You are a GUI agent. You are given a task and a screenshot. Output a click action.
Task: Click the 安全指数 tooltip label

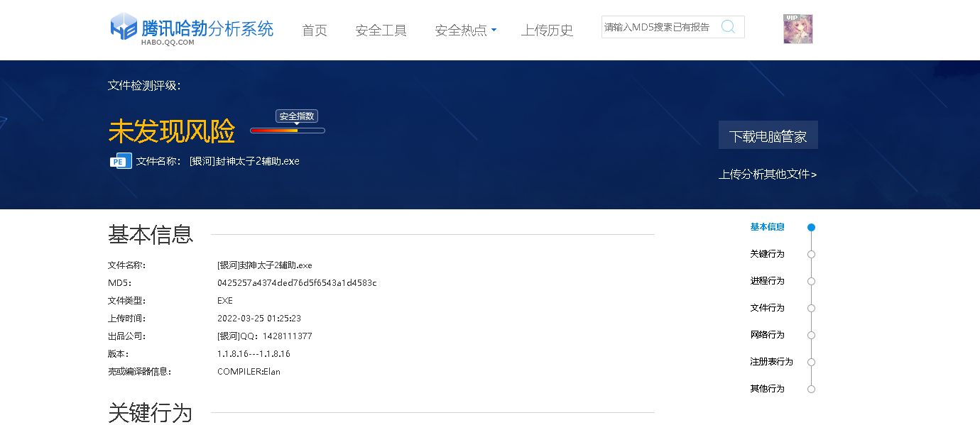point(297,116)
